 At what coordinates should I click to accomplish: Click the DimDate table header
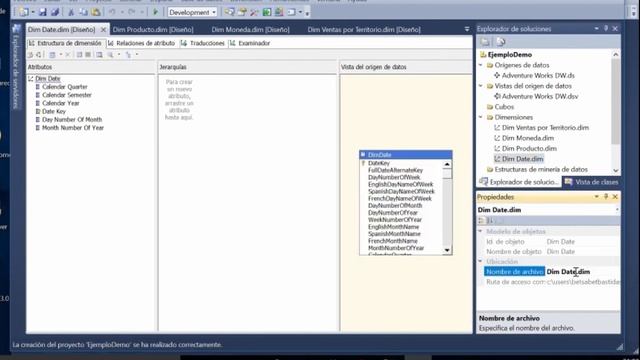coord(406,155)
